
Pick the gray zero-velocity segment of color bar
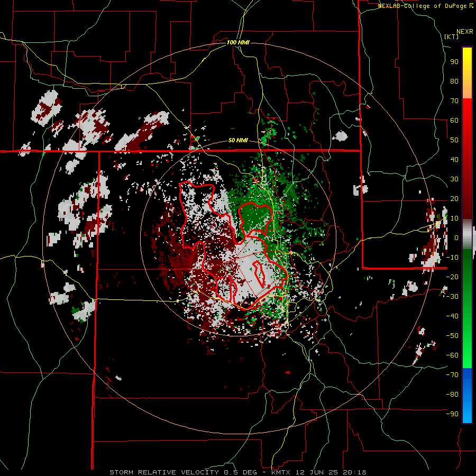[467, 234]
